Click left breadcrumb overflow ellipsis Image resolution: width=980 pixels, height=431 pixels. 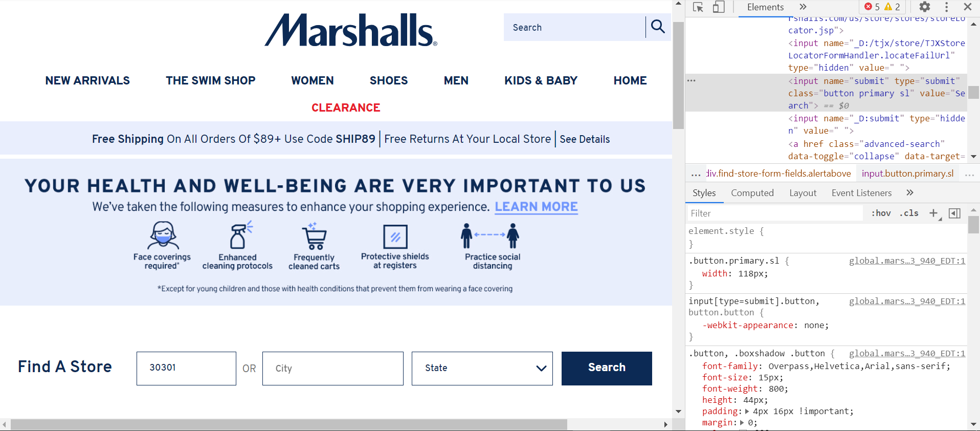(x=696, y=174)
